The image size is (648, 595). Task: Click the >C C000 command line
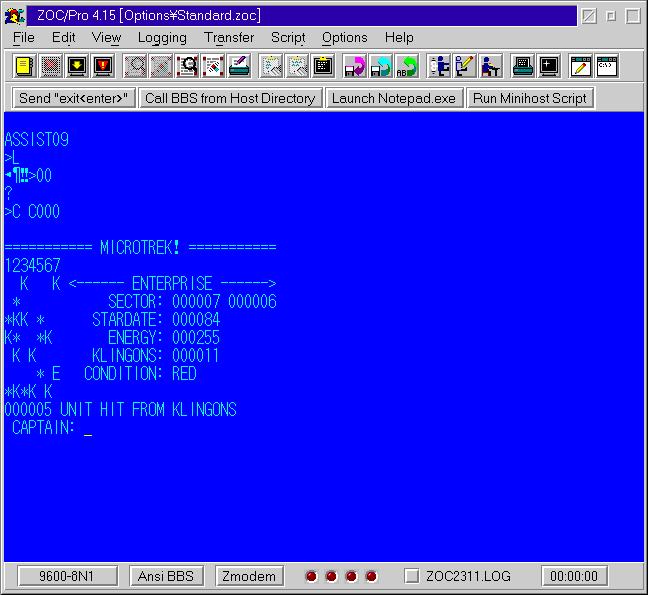click(32, 212)
